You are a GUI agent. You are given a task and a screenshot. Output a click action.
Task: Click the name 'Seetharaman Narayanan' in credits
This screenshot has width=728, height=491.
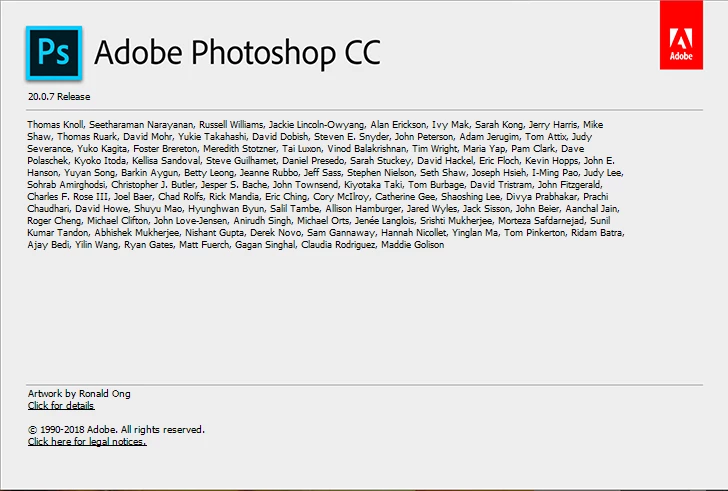click(141, 125)
